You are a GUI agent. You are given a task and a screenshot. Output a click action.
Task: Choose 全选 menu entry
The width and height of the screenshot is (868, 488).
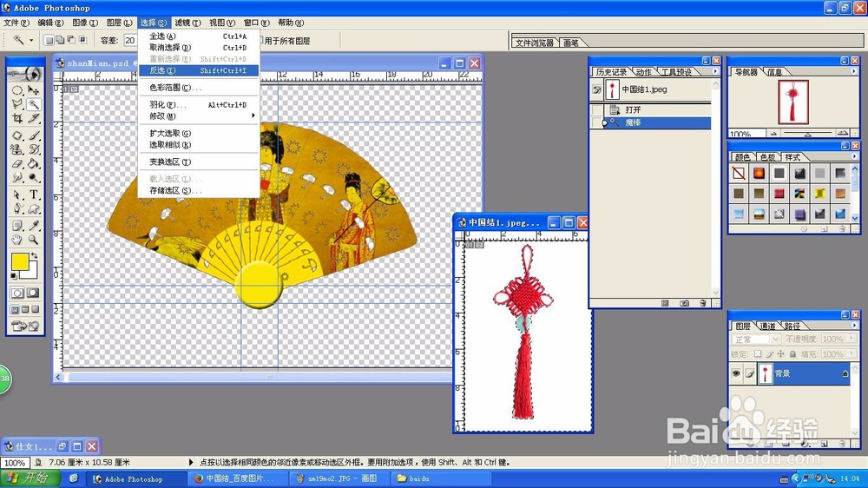[x=198, y=36]
